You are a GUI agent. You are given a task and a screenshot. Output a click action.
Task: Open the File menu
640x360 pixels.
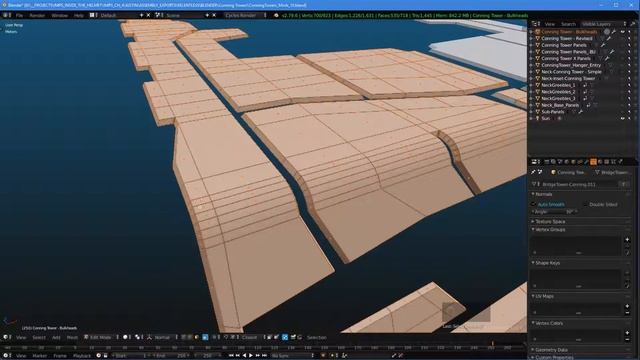tap(19, 15)
